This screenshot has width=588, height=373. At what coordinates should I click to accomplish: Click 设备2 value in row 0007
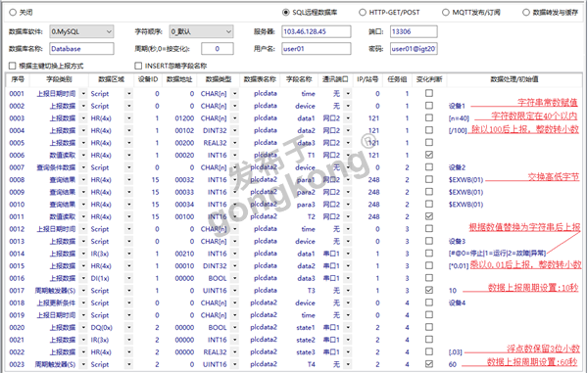point(457,167)
